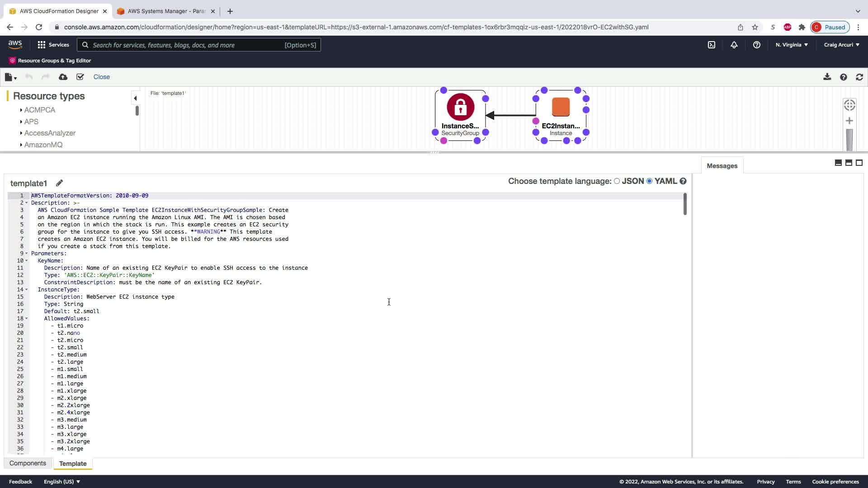Screen dimensions: 868x488
Task: Click the fit to window crosshair icon
Action: point(849,105)
